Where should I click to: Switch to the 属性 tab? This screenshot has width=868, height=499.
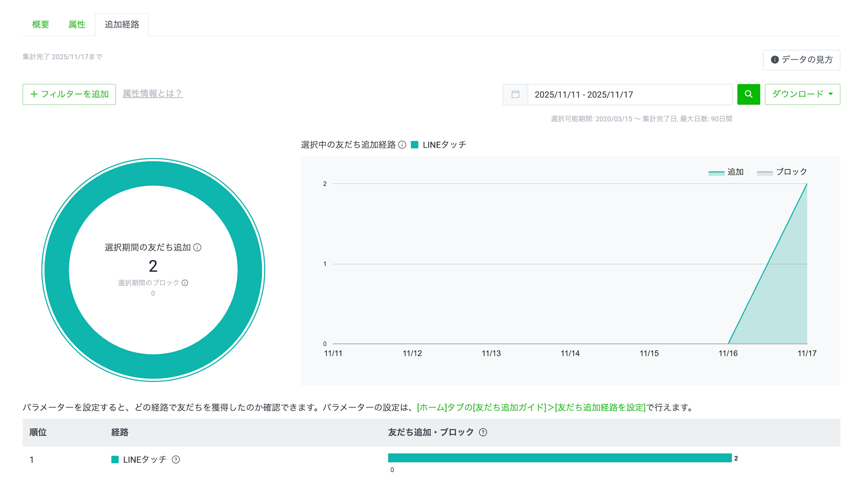tap(77, 24)
